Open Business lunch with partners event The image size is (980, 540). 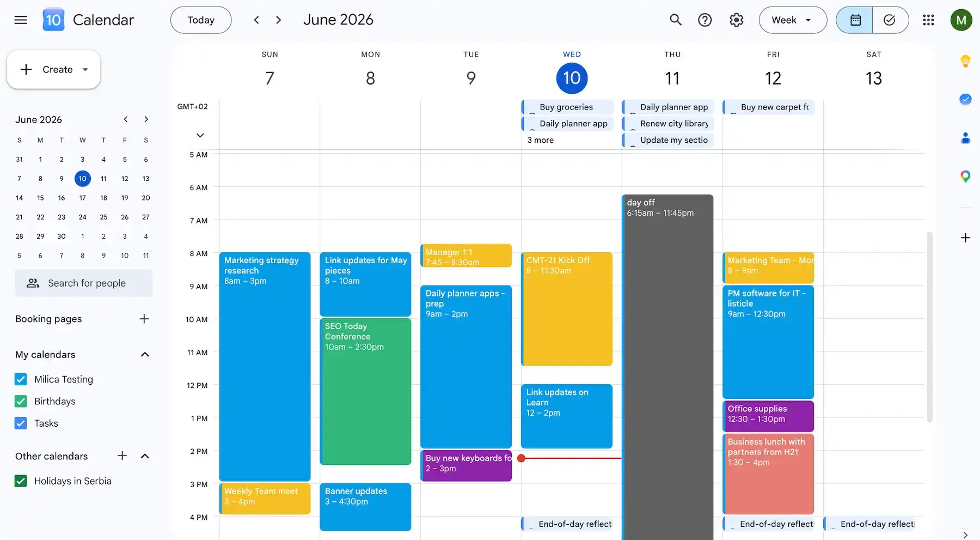click(x=768, y=474)
